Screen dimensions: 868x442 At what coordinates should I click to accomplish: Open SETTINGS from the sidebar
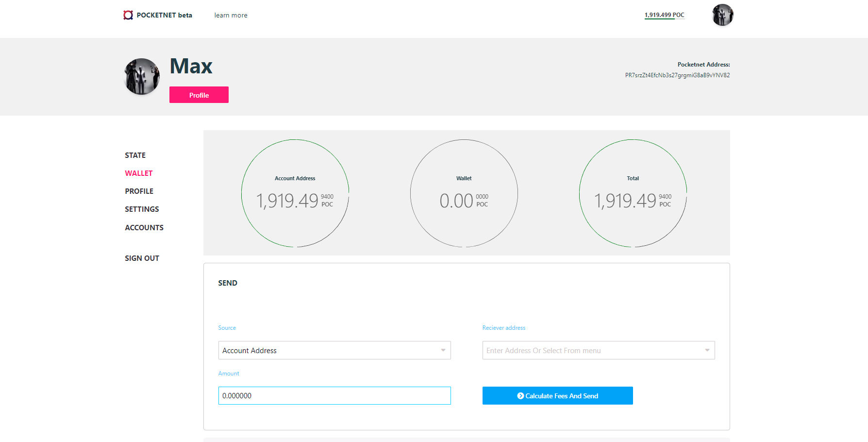(x=142, y=209)
